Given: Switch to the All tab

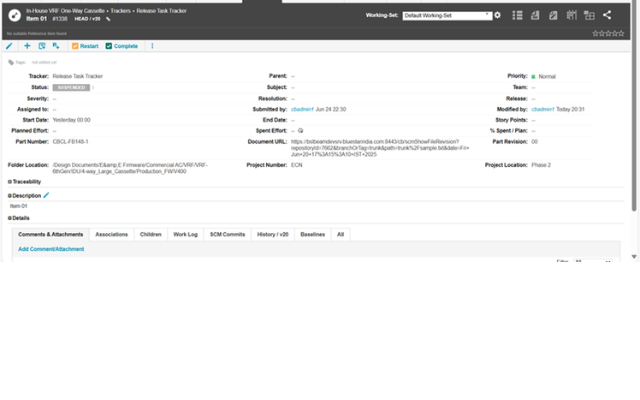Looking at the screenshot, I should [340, 235].
